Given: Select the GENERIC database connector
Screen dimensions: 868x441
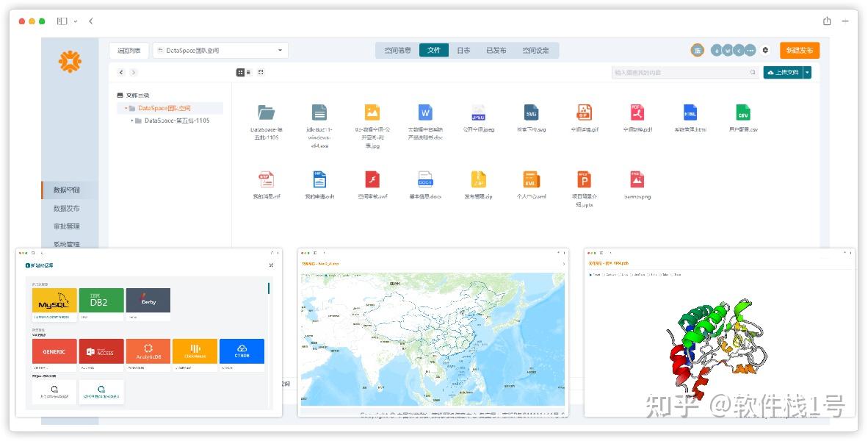Looking at the screenshot, I should point(54,351).
